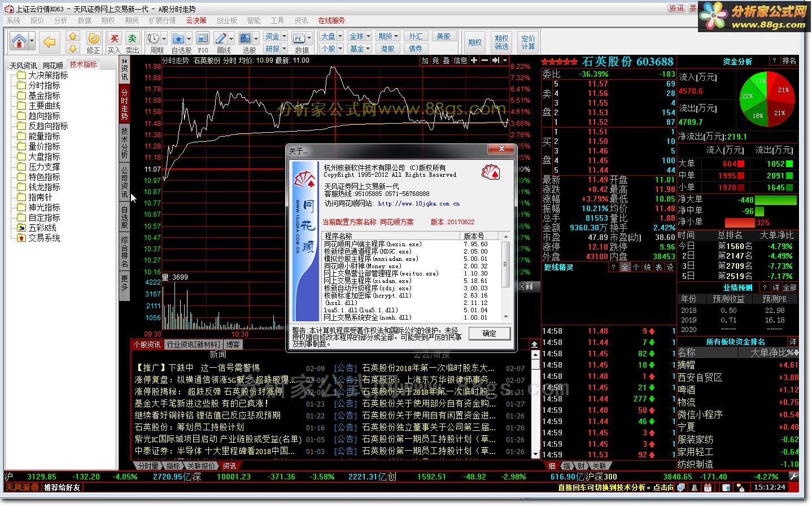Screen dimensions: 812x506
Task: Open the 全球 dropdown arrow
Action: [x=368, y=36]
